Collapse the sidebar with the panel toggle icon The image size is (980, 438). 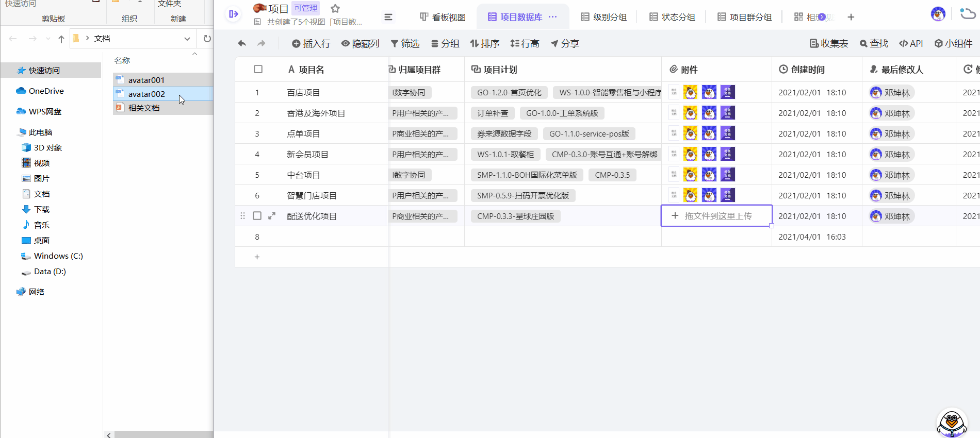[x=234, y=14]
